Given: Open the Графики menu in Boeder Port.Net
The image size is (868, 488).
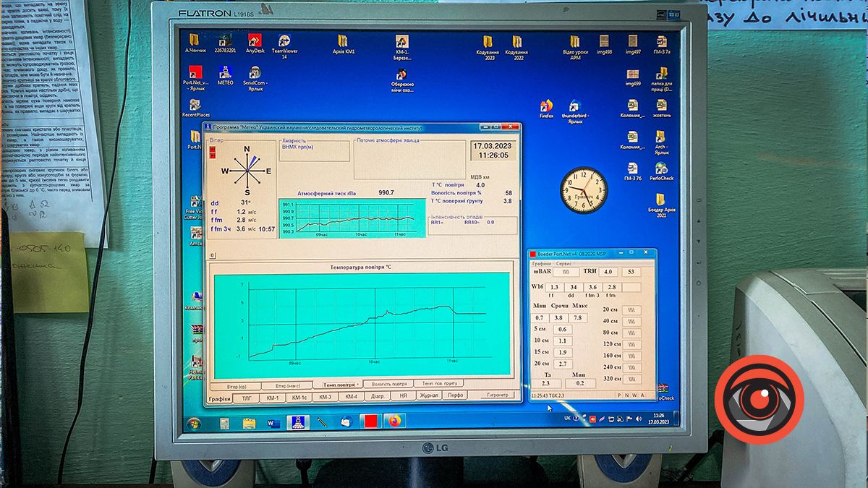Looking at the screenshot, I should pyautogui.click(x=542, y=264).
